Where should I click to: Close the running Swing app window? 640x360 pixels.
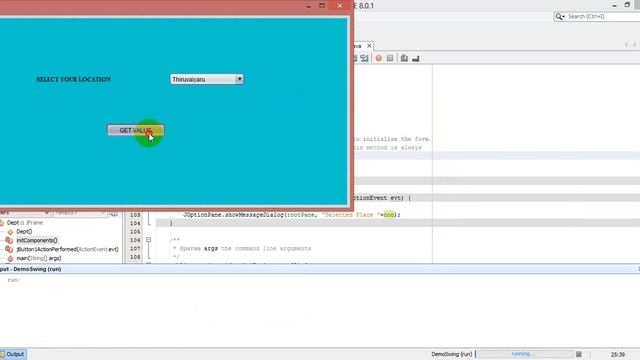click(x=340, y=6)
